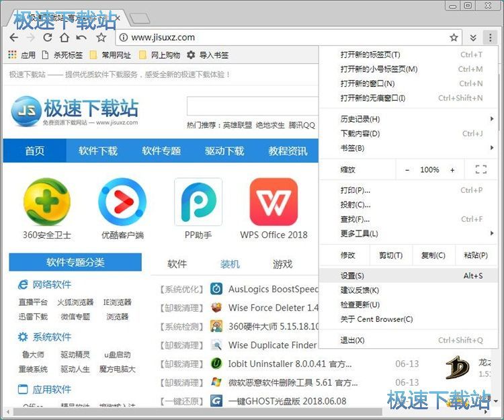504x420 pixels.
Task: Click the Iobit Uninstaller green U icon
Action: [x=216, y=364]
